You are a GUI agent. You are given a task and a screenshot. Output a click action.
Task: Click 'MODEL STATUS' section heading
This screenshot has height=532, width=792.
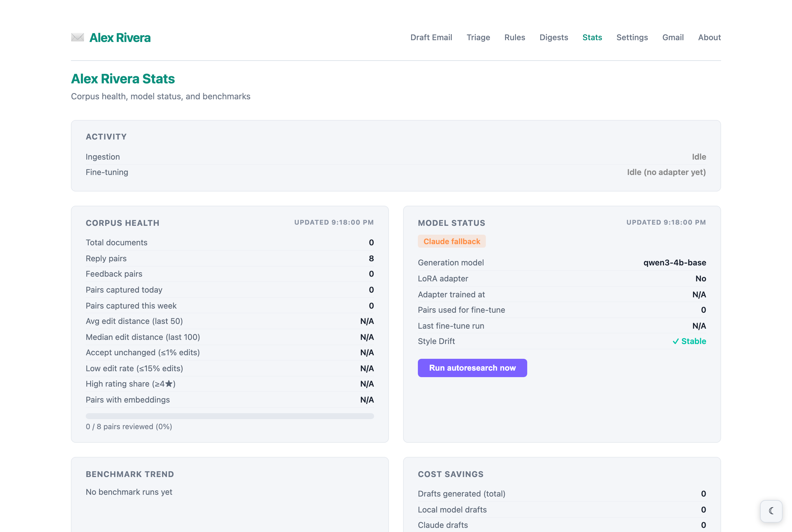point(452,223)
